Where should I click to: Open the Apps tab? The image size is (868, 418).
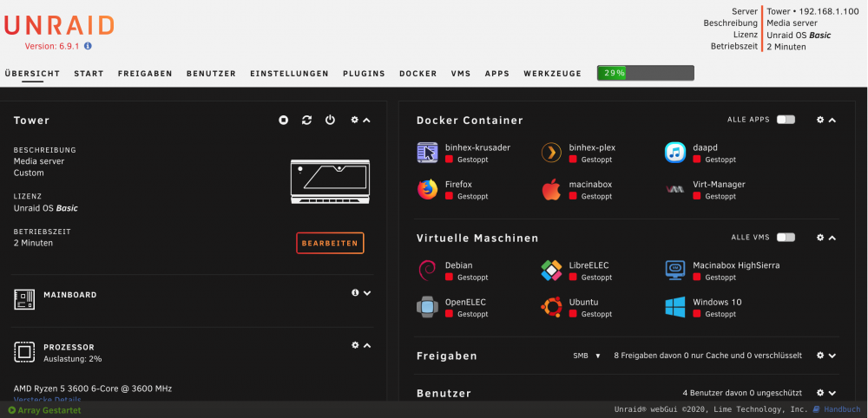tap(497, 74)
